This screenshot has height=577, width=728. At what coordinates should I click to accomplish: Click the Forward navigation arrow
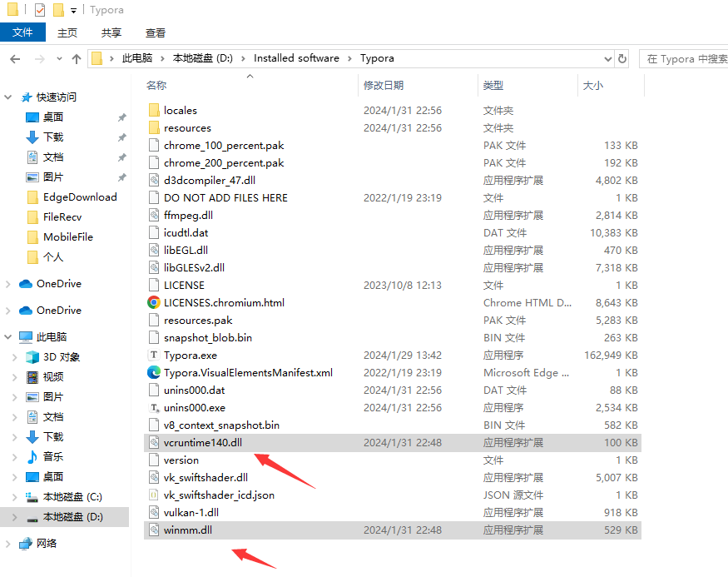tap(40, 59)
